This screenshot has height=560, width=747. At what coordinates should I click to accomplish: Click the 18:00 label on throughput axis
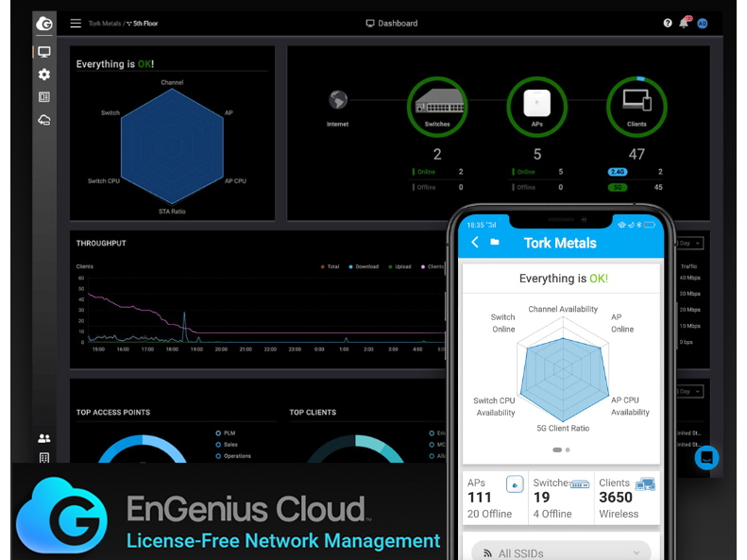click(172, 349)
